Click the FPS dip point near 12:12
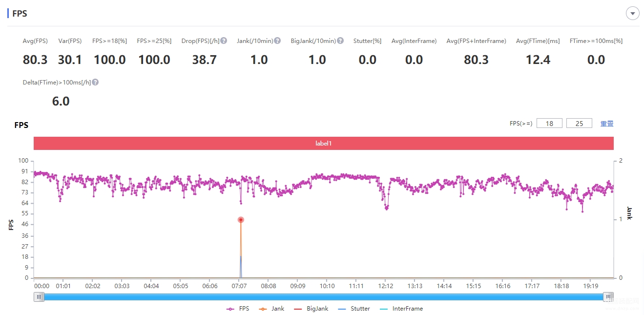This screenshot has height=315, width=644. (387, 209)
